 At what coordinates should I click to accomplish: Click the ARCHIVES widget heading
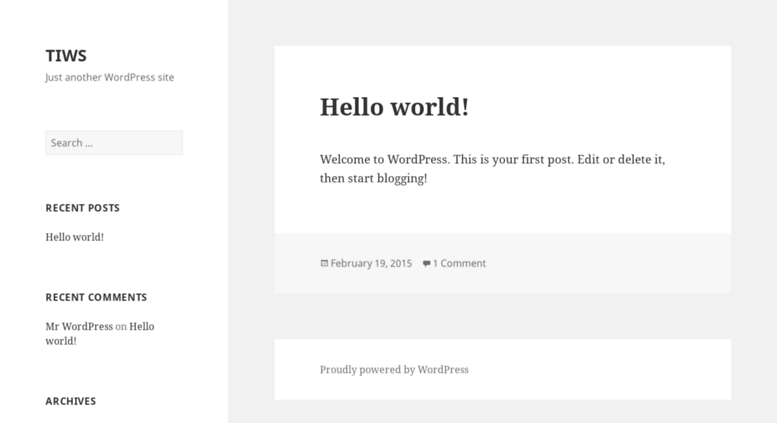[71, 401]
